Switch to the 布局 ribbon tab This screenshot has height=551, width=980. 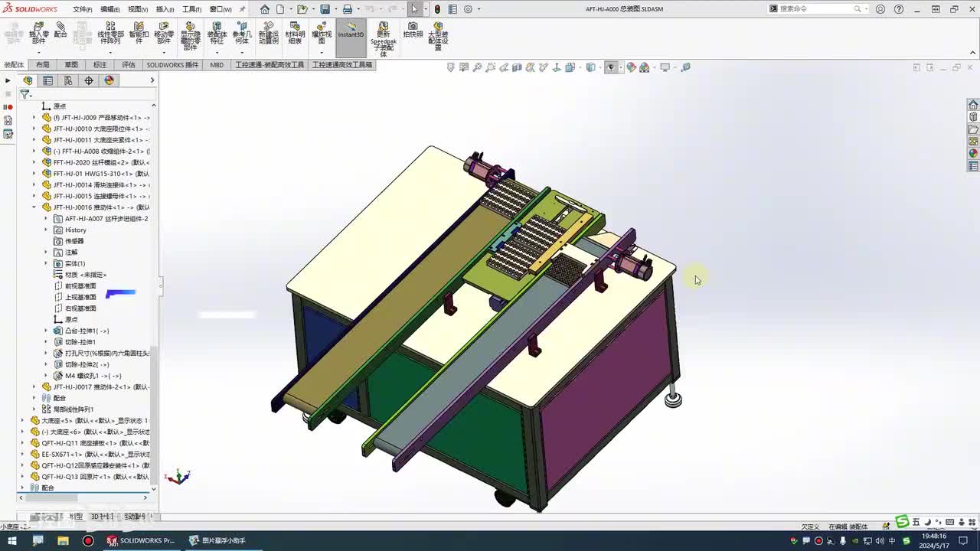pos(42,65)
